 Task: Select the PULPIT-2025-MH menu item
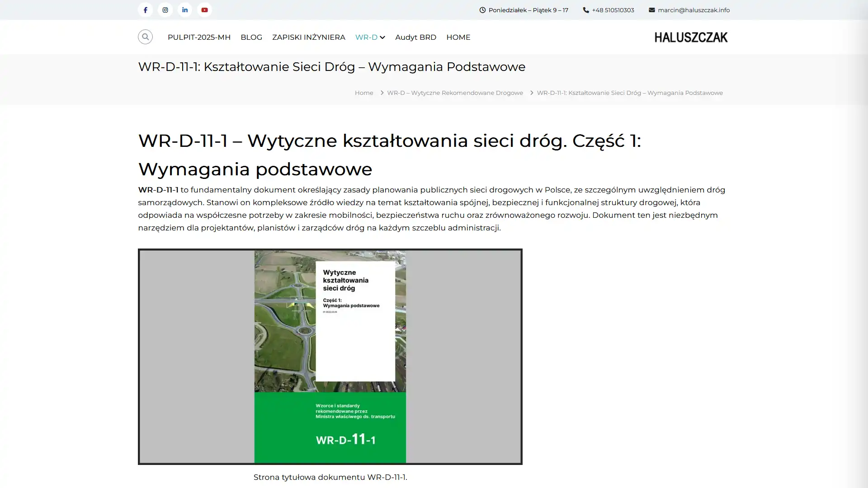click(199, 37)
